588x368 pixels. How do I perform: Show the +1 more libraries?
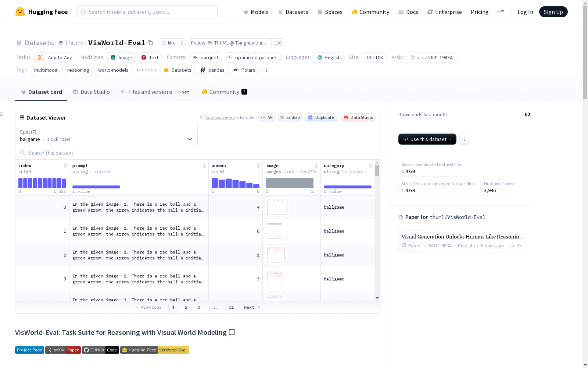(265, 70)
